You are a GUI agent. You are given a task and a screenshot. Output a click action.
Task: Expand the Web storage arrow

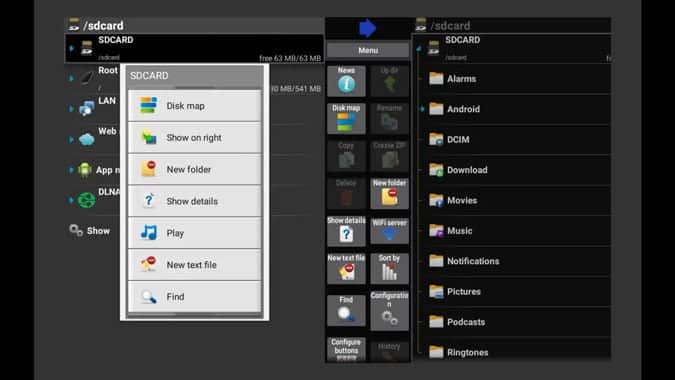[x=71, y=139]
